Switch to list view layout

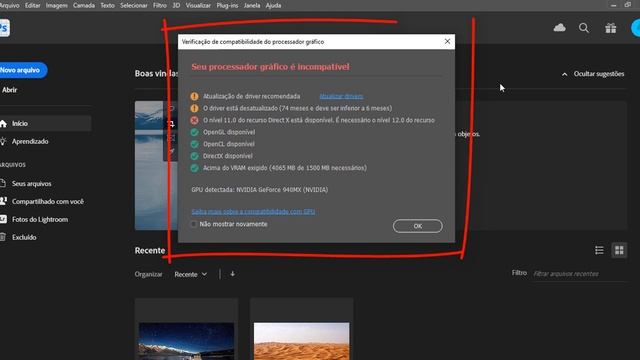click(599, 250)
